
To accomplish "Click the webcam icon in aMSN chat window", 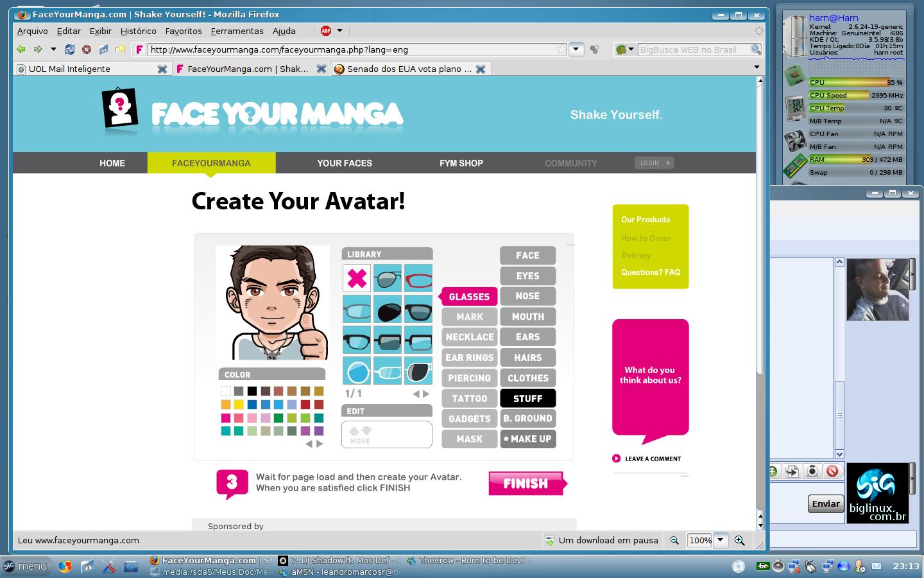I will pyautogui.click(x=812, y=471).
